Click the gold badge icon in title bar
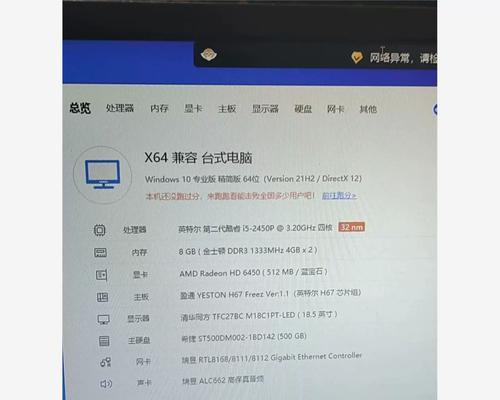500x400 pixels. click(208, 54)
